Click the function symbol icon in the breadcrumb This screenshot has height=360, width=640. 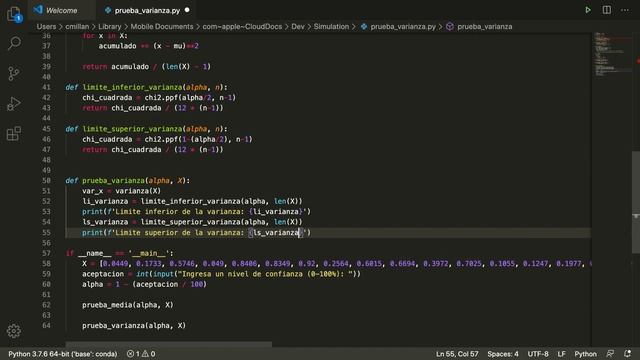click(x=449, y=27)
